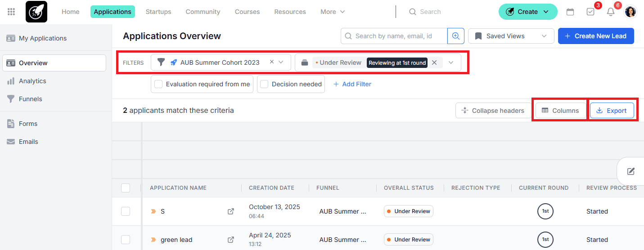Screen dimensions: 644x250
Task: Remove the Under Review status filter chip
Action: tap(434, 62)
